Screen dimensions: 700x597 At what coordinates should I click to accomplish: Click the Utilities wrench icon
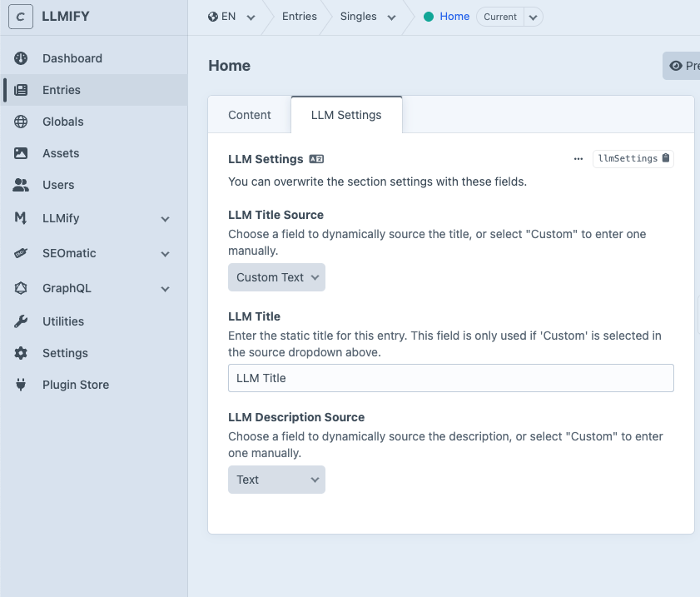click(21, 321)
